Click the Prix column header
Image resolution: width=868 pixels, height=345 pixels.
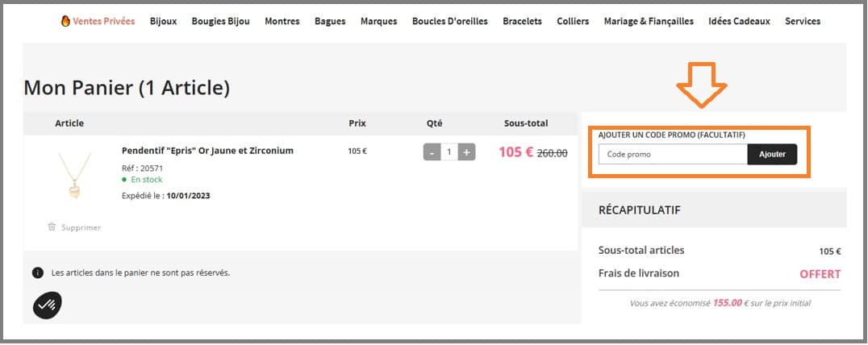pyautogui.click(x=357, y=123)
